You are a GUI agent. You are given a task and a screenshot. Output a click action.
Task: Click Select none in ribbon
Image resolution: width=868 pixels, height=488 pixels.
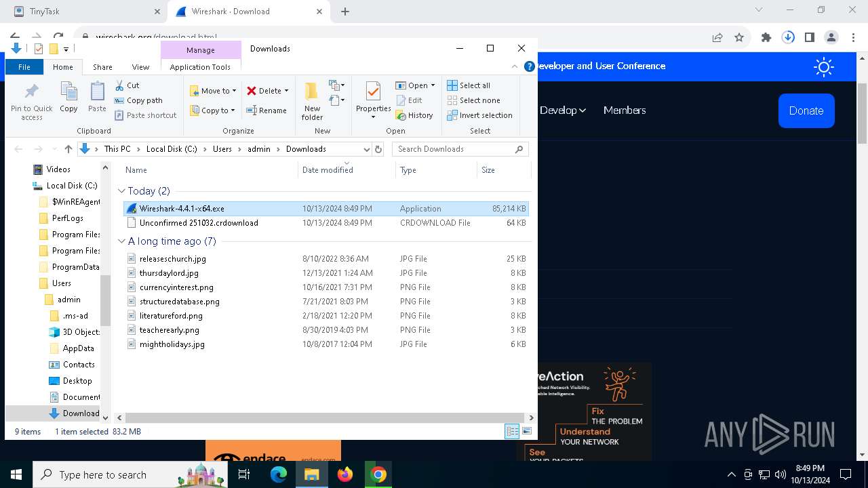(x=473, y=100)
